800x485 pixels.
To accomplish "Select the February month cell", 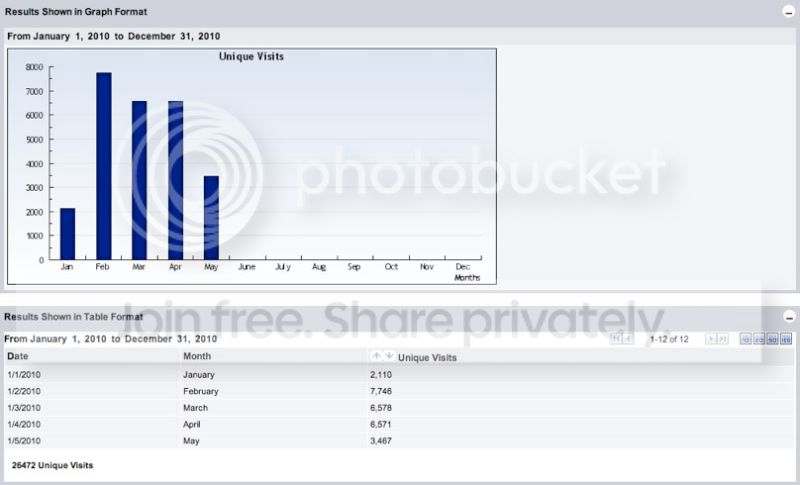I will tap(201, 391).
